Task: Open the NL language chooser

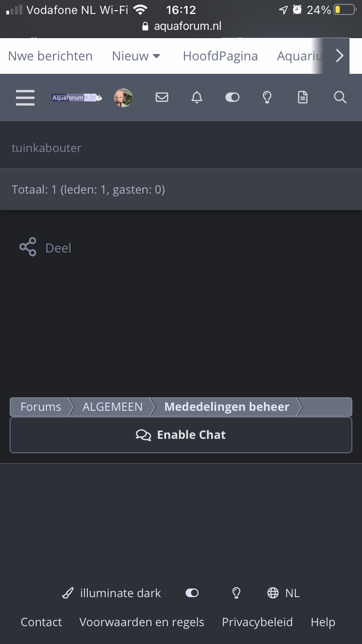Action: point(284,593)
